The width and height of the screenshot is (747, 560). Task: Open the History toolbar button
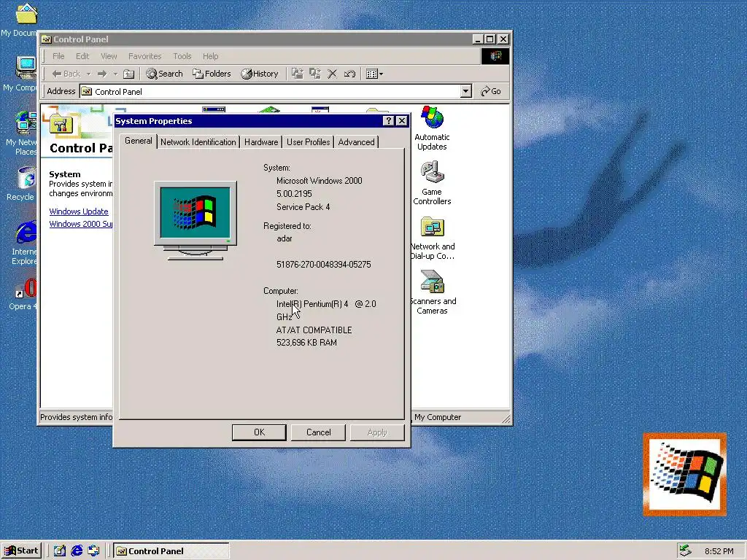260,74
